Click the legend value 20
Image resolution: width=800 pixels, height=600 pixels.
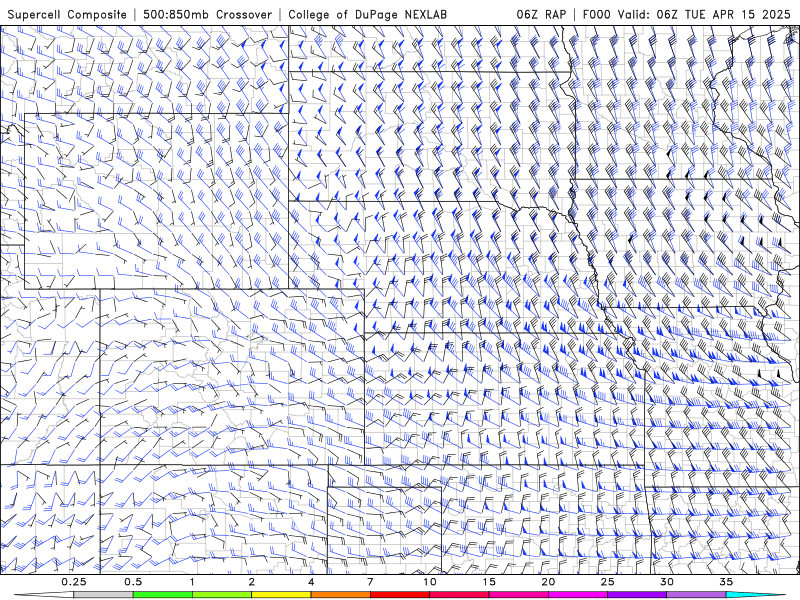548,582
